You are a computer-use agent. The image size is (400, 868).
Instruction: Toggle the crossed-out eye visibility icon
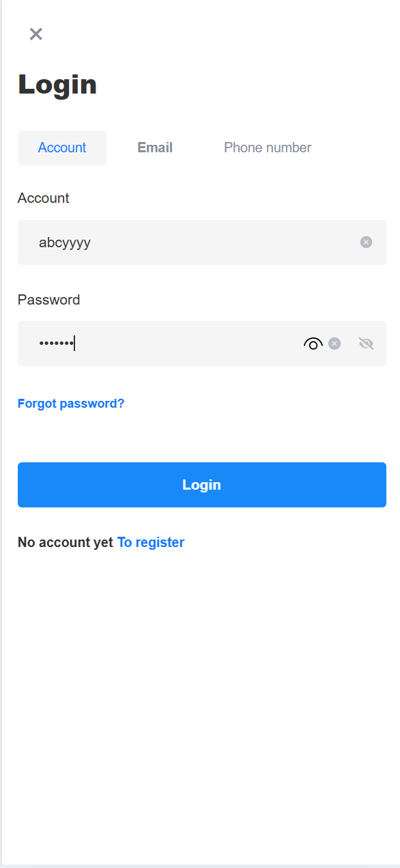pos(367,344)
